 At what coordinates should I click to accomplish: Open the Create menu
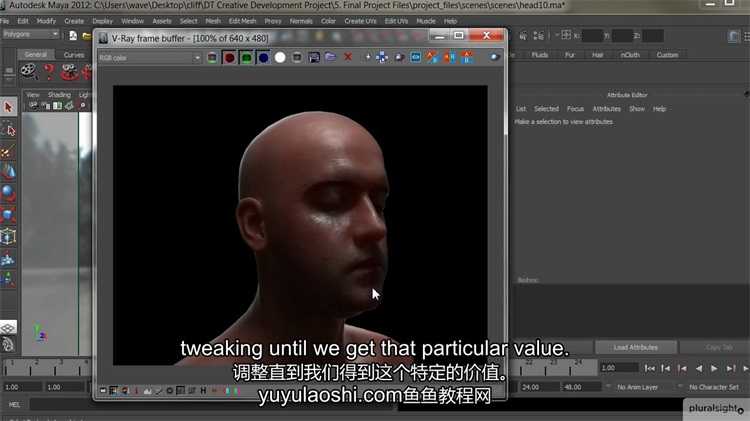point(74,21)
